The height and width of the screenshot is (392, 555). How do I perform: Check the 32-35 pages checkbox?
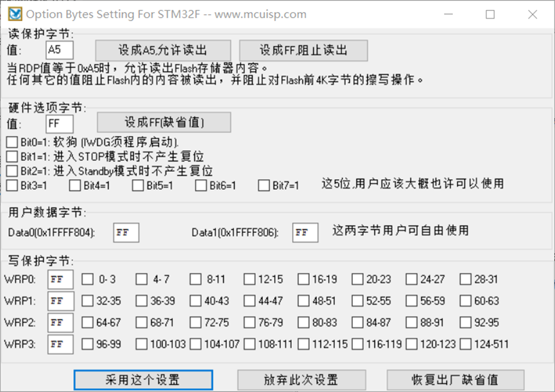click(x=87, y=301)
